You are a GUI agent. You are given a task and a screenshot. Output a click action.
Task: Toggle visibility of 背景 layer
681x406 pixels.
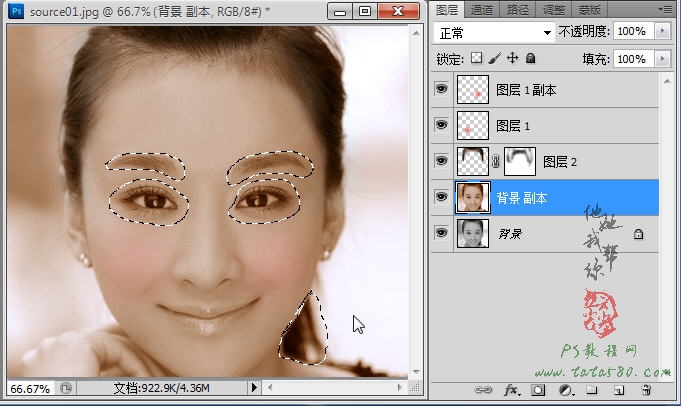click(441, 233)
